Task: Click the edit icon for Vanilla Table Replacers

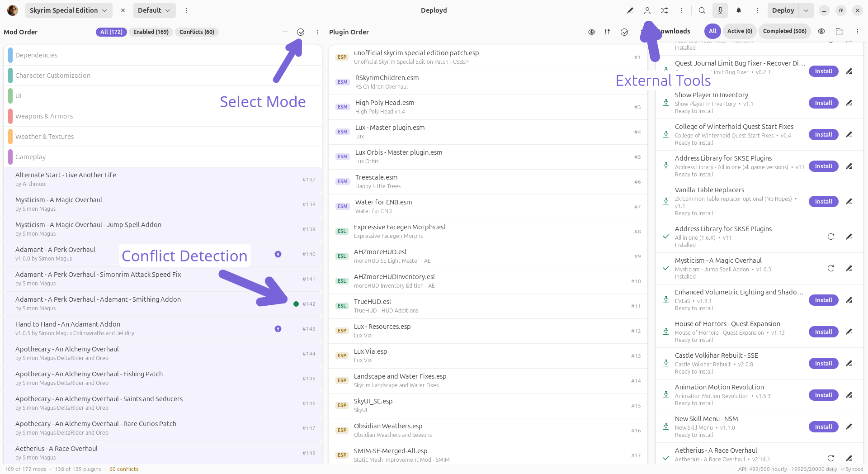Action: [849, 202]
